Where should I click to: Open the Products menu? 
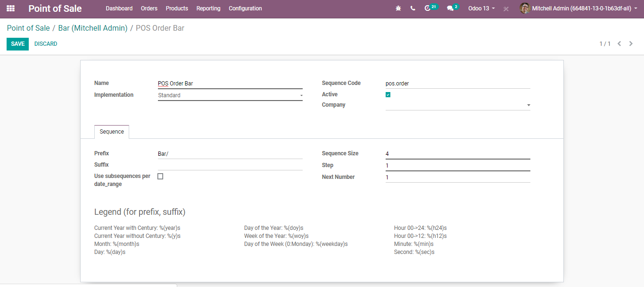point(177,8)
